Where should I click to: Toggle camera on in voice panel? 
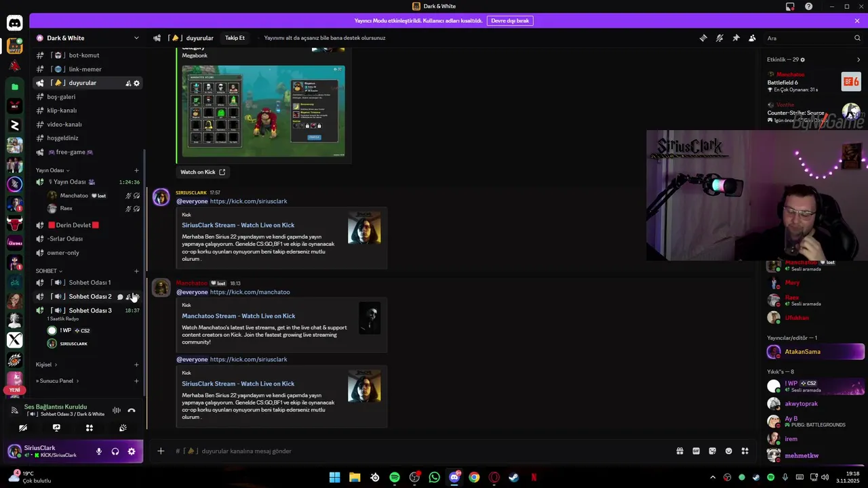(23, 428)
